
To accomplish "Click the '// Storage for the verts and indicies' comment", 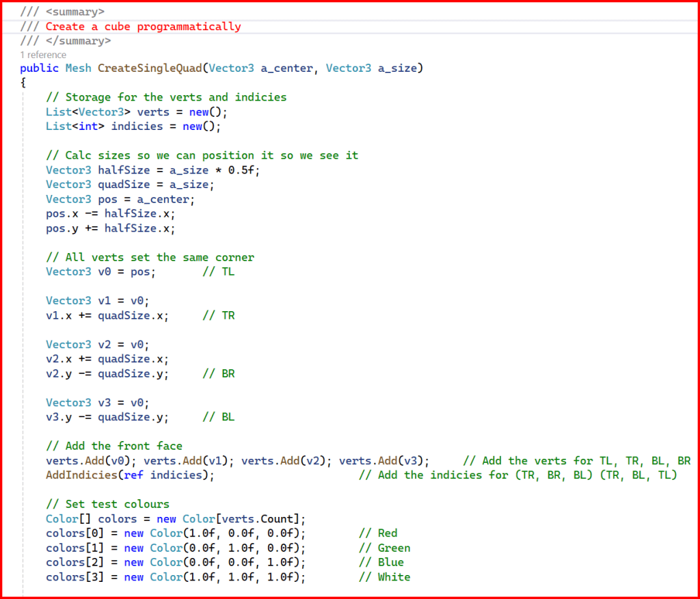I will point(166,97).
